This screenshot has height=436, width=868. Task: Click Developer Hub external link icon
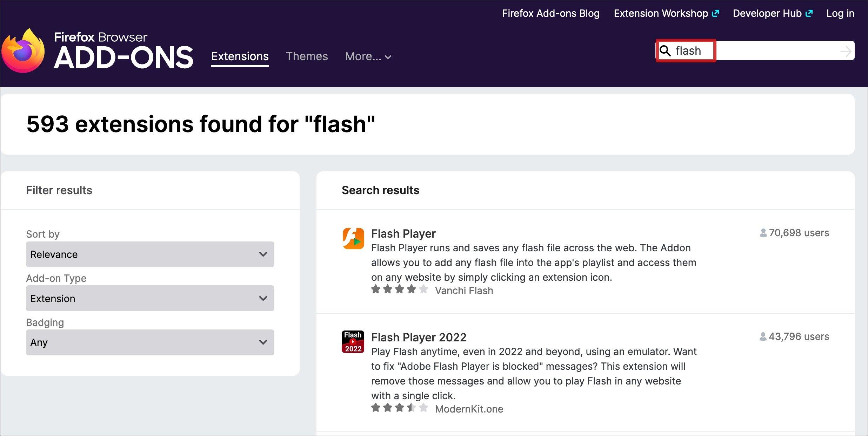(809, 13)
